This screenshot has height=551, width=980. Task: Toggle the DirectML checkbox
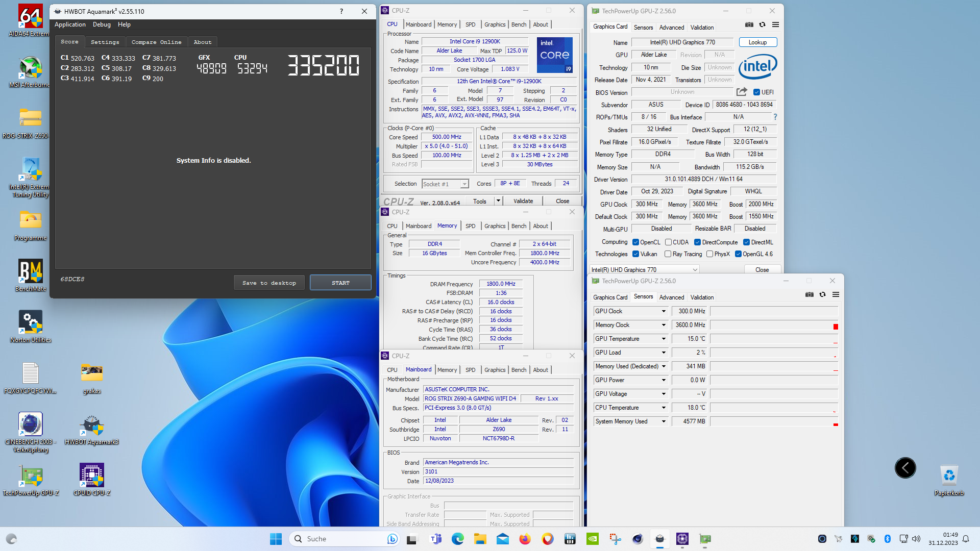pos(746,242)
